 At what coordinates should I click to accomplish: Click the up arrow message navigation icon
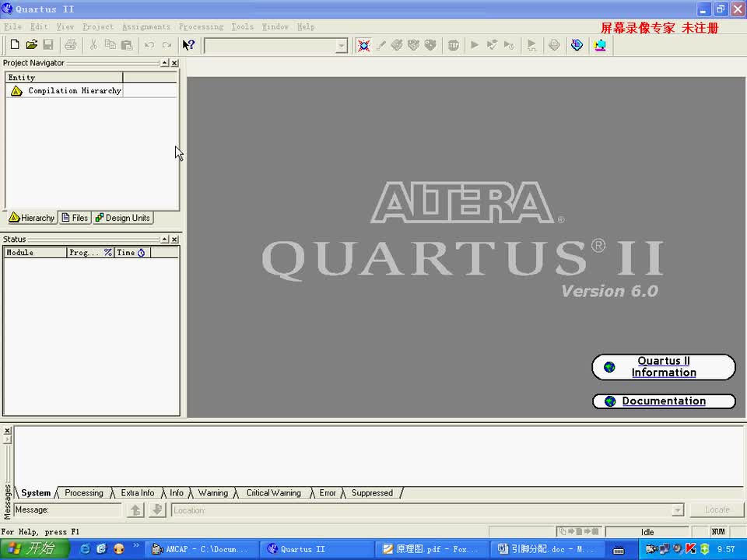pos(135,510)
